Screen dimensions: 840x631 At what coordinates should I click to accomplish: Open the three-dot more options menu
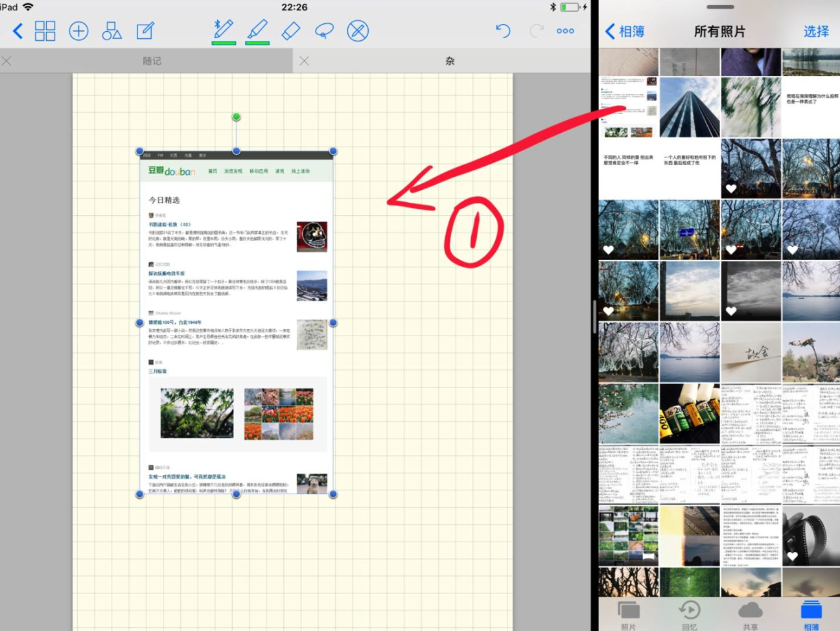coord(565,31)
